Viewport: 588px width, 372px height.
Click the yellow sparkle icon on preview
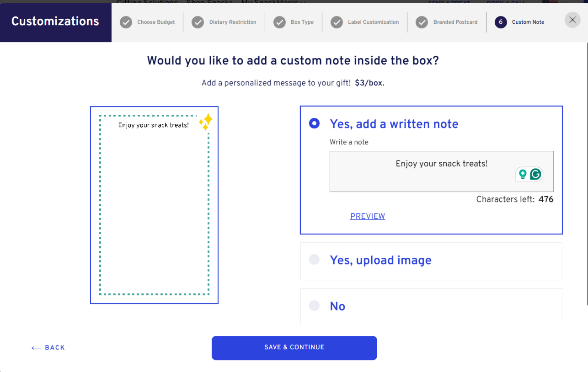point(206,122)
